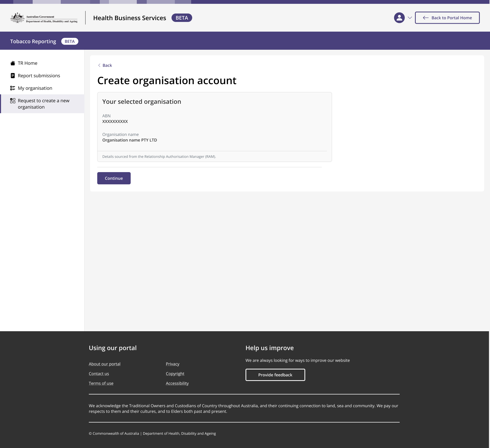Open My organisation in the sidebar
490x448 pixels.
(x=42, y=88)
